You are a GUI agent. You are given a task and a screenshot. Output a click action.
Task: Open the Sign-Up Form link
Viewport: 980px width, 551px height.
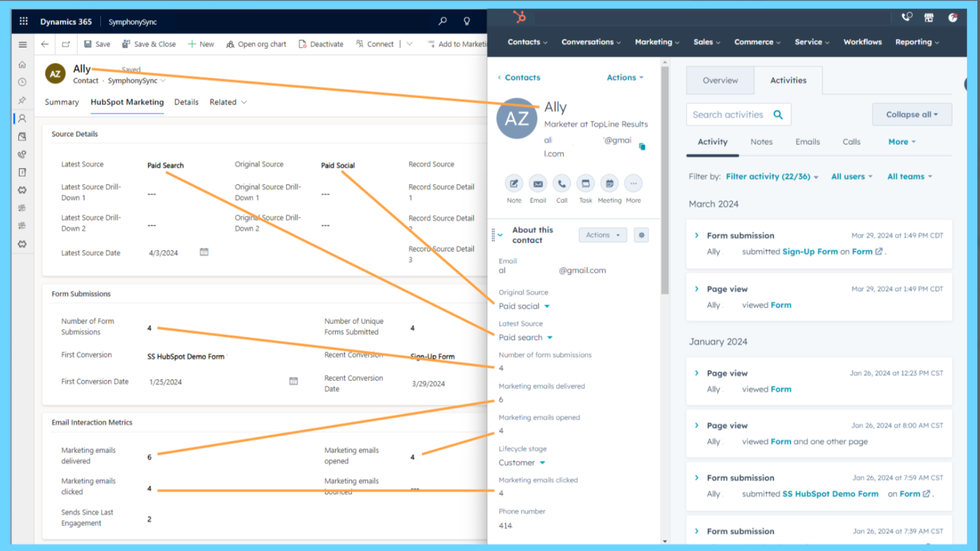pos(809,252)
